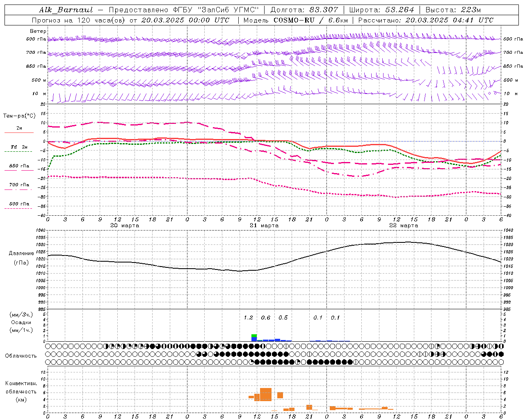Click the 'Рассчитано: 20.03.2025 04:41 UTC' timestamp
Image resolution: width=525 pixels, height=420 pixels.
(x=426, y=20)
